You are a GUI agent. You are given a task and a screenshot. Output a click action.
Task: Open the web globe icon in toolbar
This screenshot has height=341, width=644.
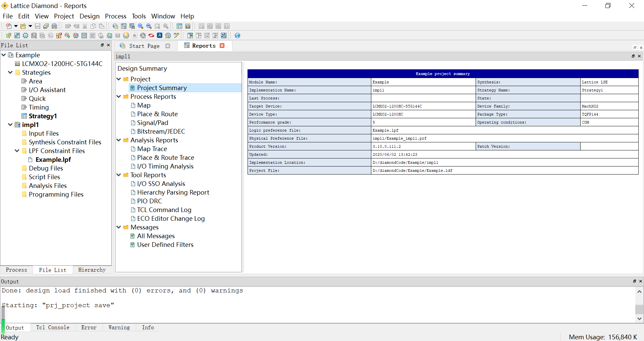pyautogui.click(x=237, y=36)
